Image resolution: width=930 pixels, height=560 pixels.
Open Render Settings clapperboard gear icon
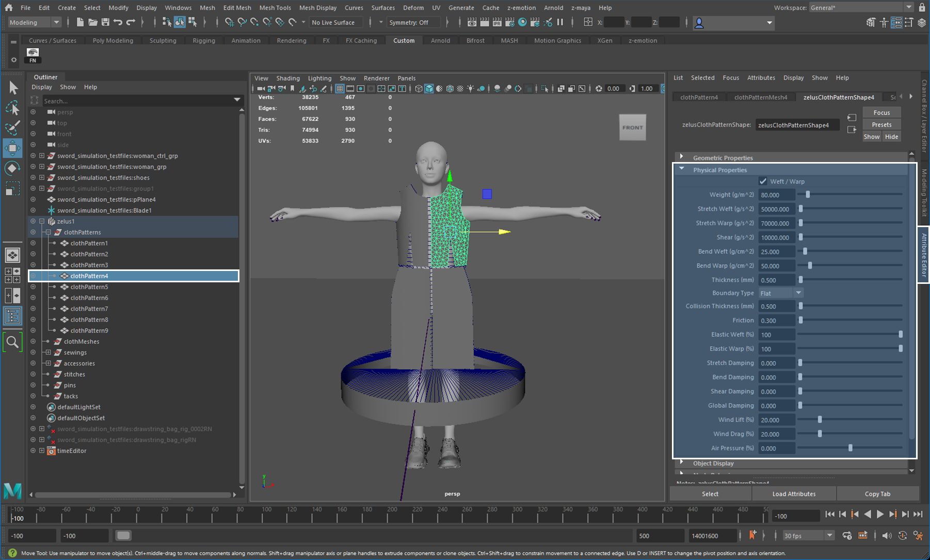[x=510, y=22]
